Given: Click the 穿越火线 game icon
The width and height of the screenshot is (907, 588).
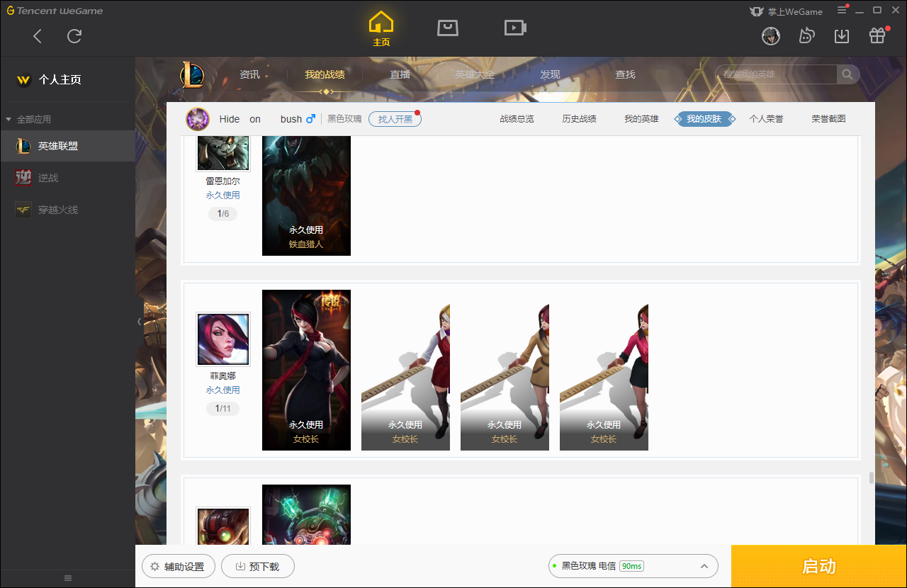Looking at the screenshot, I should 23,210.
